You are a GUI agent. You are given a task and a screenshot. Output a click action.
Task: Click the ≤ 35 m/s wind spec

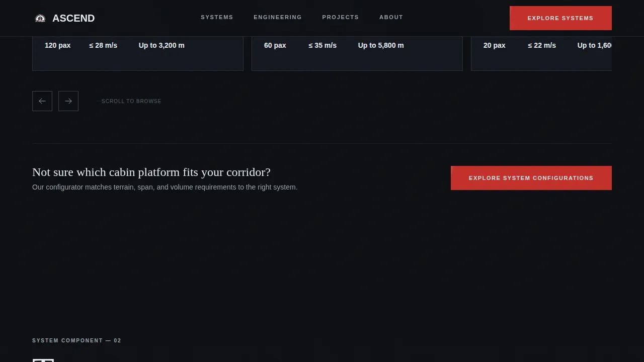point(323,45)
